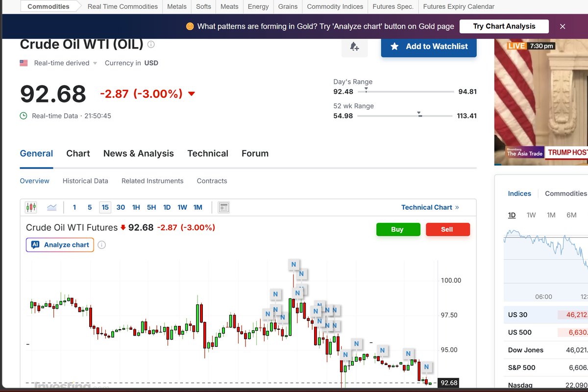
Task: Click the red Sell button
Action: tap(447, 229)
